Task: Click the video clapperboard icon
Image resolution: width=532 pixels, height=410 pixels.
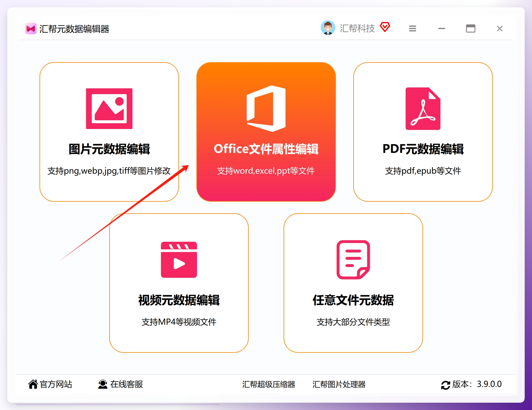Action: (179, 260)
